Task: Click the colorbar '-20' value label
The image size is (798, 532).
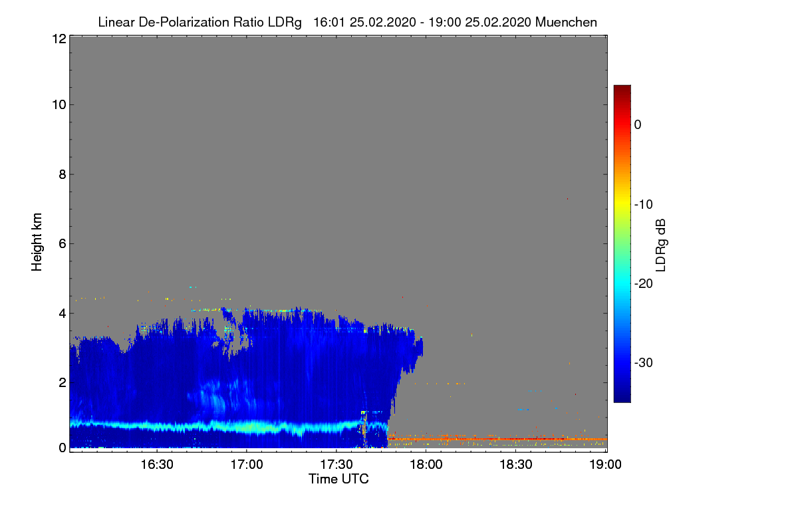Action: tap(644, 283)
